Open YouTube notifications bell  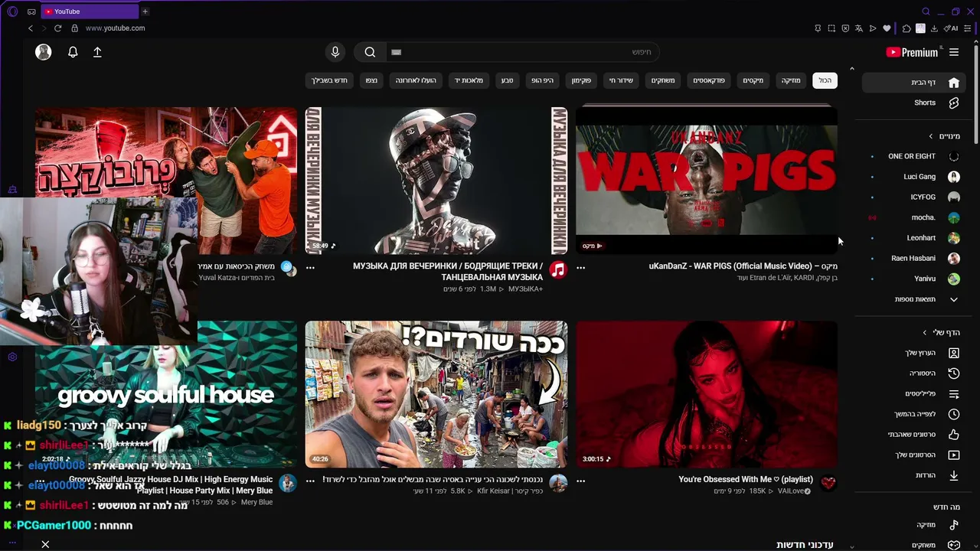pyautogui.click(x=73, y=52)
